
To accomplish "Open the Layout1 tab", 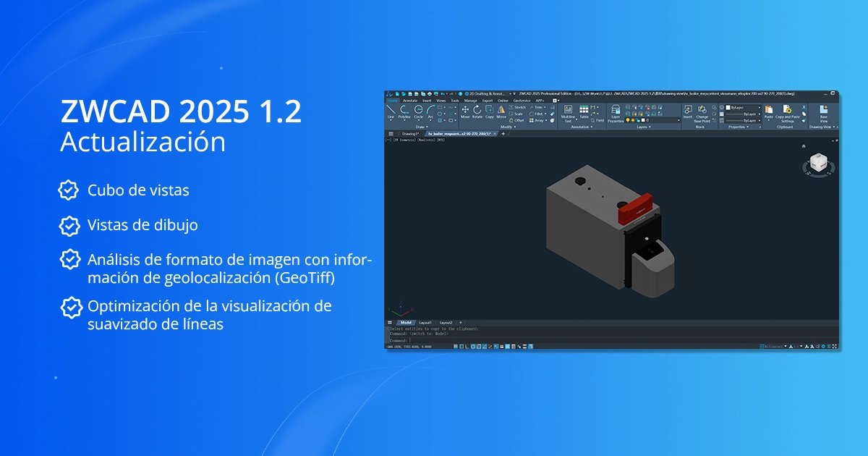I will (426, 322).
